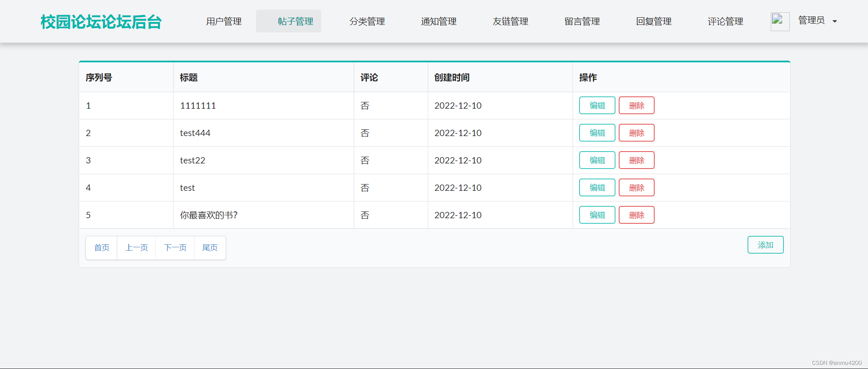Click serial number 5 cell
Screen dimensions: 868x369
pyautogui.click(x=126, y=215)
